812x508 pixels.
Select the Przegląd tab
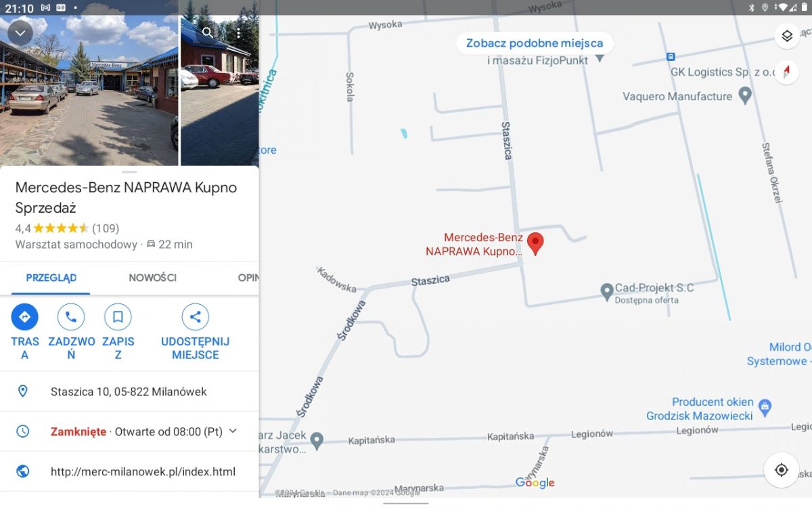51,278
